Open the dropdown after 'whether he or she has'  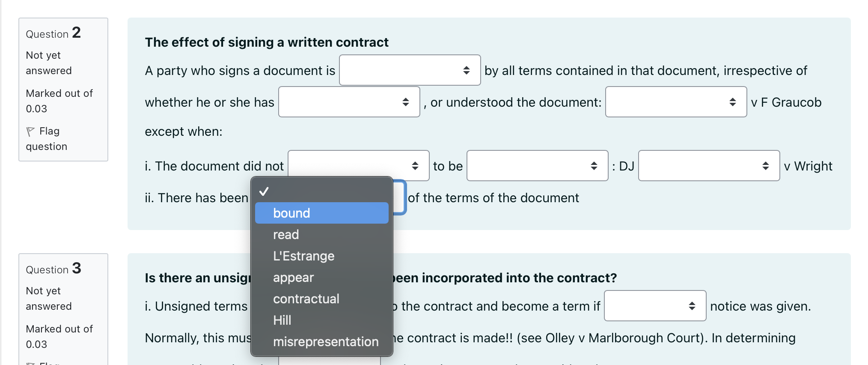point(349,102)
